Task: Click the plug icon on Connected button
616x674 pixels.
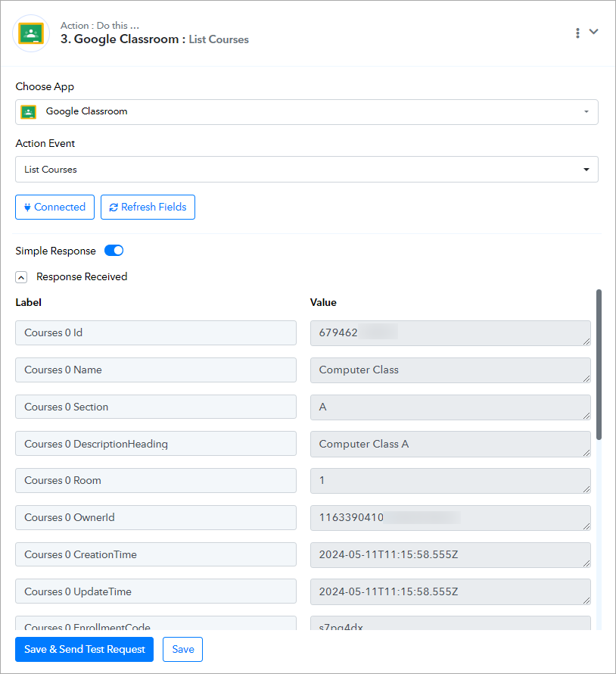Action: (x=27, y=208)
